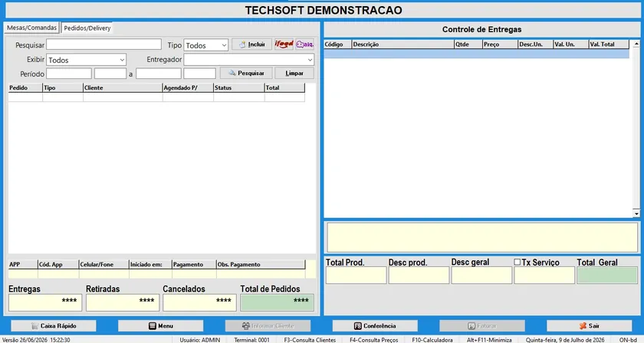Screen dimensions: 644x343
Task: Click the Tipo column header in orders grid
Action: (63, 87)
